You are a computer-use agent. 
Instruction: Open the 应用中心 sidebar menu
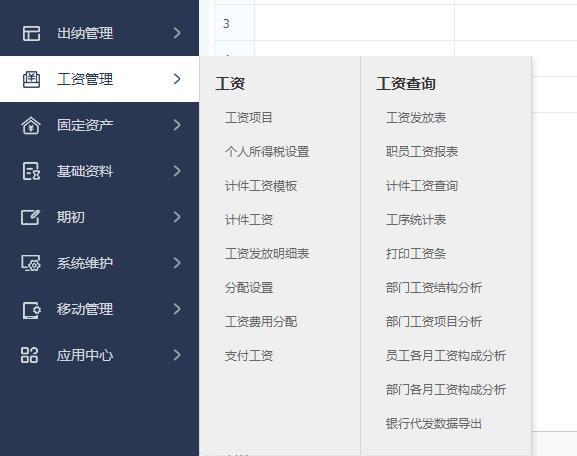(x=99, y=355)
